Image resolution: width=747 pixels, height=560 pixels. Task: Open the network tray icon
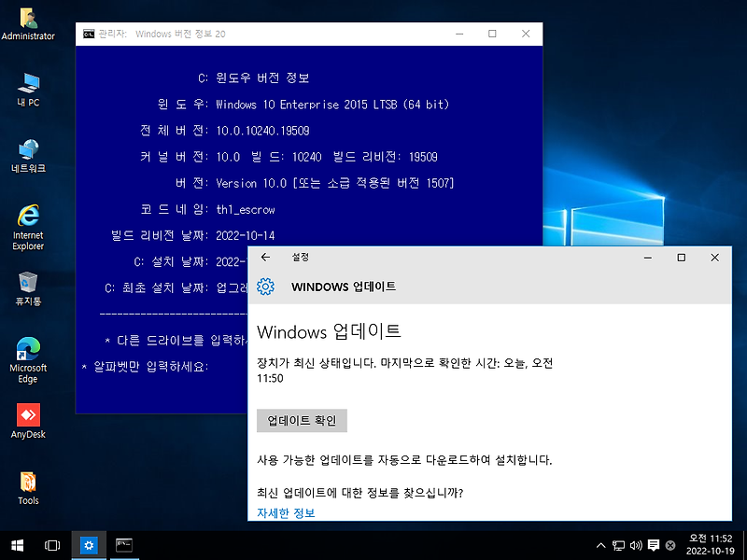[x=618, y=545]
